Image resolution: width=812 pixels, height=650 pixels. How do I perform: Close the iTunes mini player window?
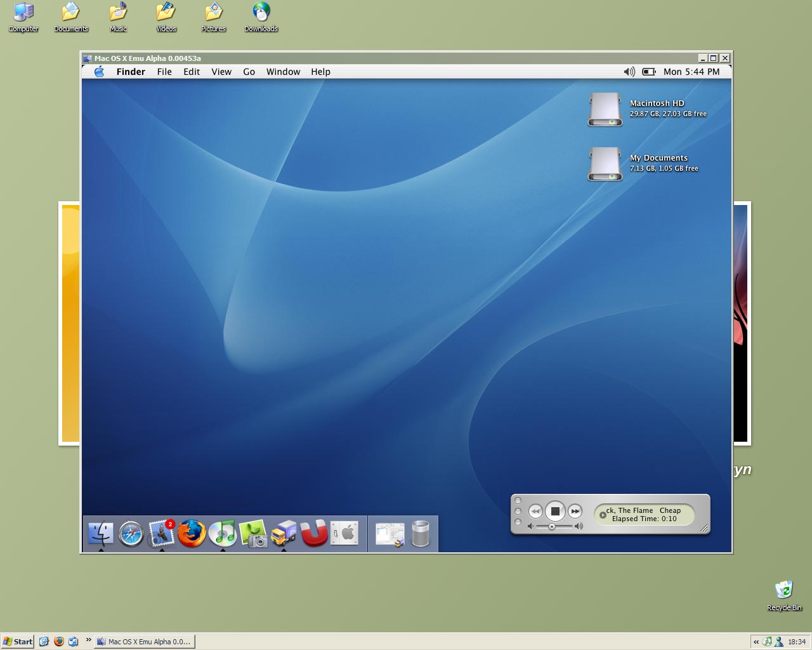point(518,501)
